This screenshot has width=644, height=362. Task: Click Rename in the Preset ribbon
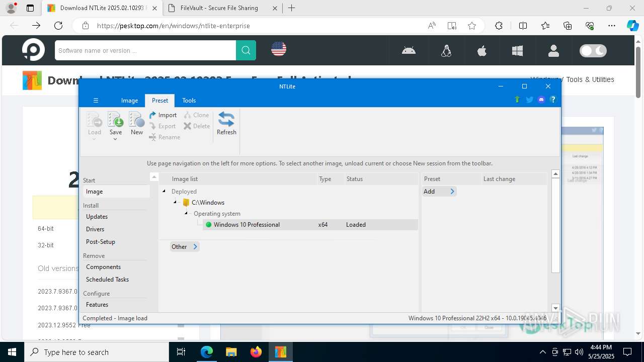165,137
